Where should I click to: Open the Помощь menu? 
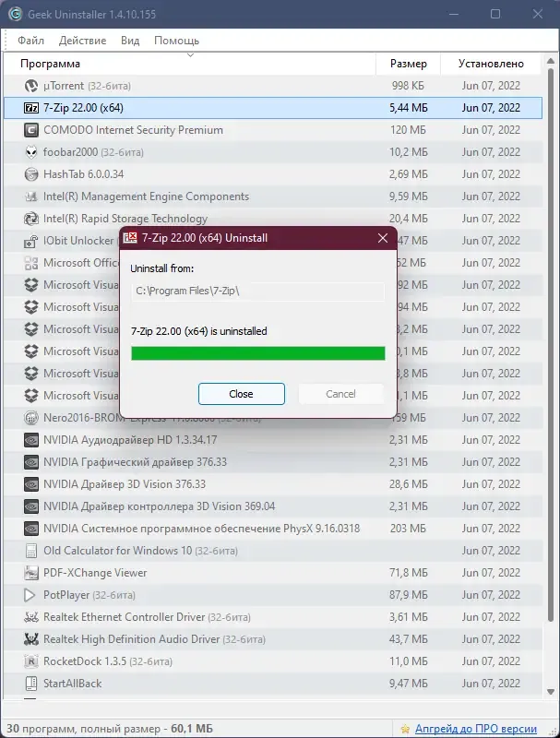(x=176, y=41)
